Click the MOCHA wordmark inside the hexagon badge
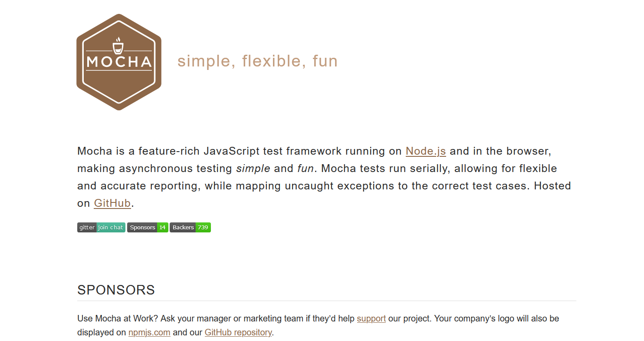 118,62
